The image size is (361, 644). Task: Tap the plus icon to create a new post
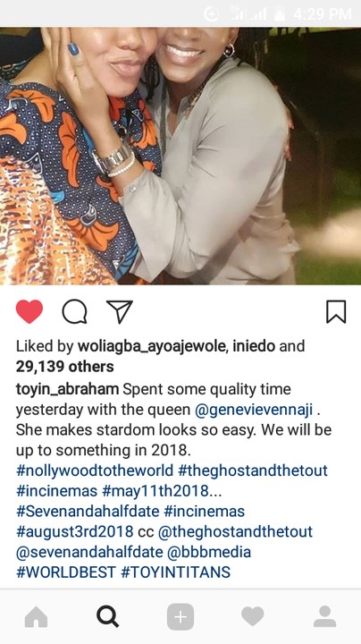coord(180,617)
